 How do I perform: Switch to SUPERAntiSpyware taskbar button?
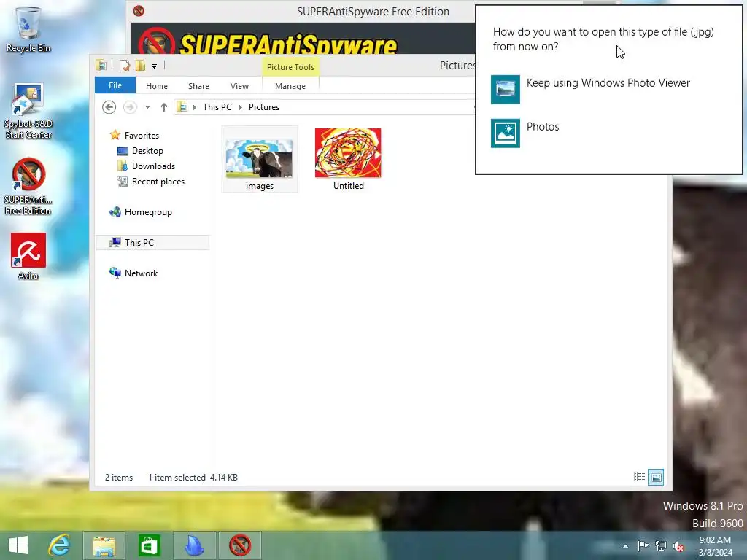(x=239, y=545)
